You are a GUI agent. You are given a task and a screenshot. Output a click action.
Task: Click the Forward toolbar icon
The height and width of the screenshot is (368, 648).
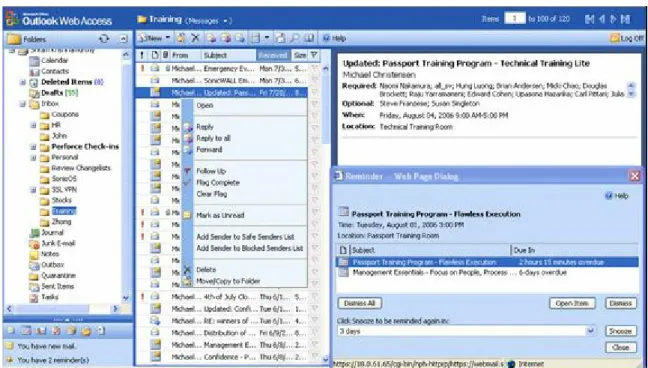(240, 38)
